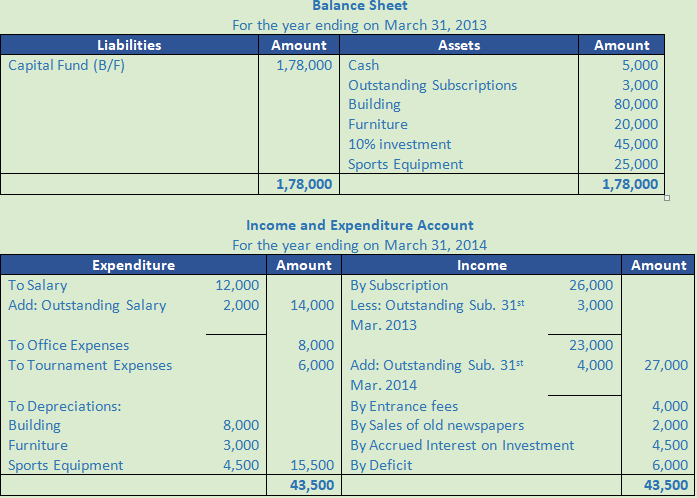Select the 'Expenditure' column header
This screenshot has width=697, height=498.
point(133,265)
